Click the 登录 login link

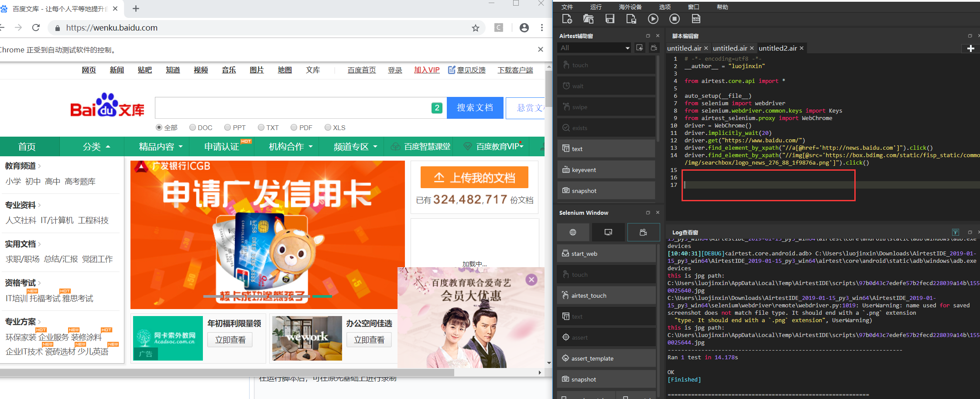(x=395, y=70)
